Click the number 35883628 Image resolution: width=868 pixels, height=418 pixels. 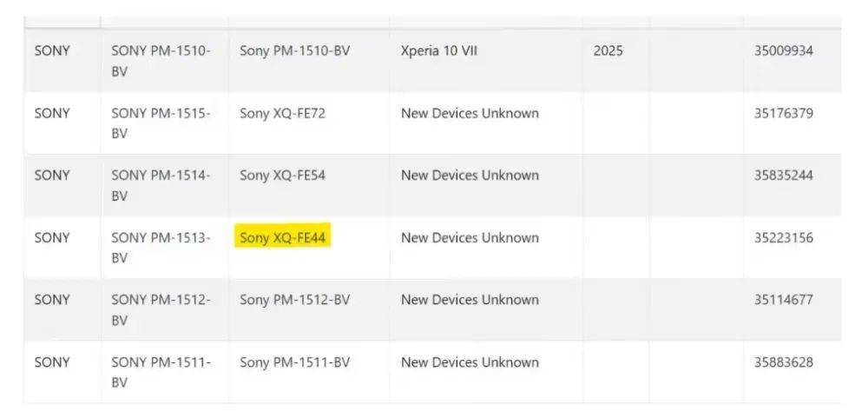783,362
